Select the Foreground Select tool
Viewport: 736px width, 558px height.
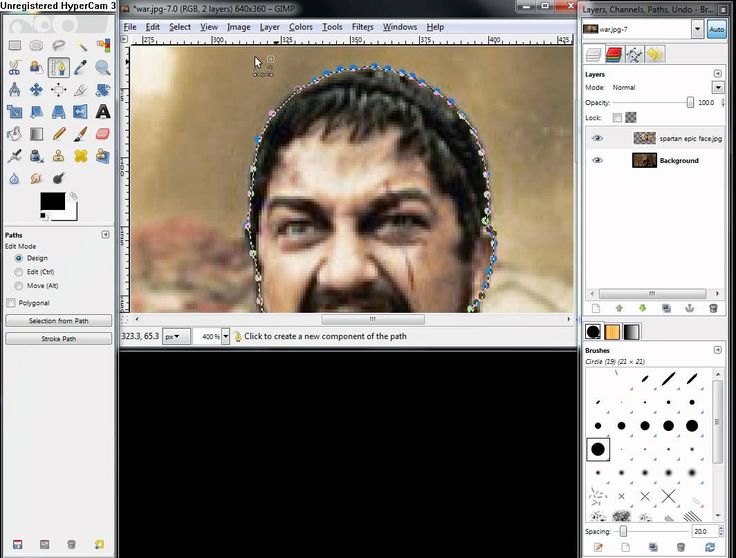point(36,68)
